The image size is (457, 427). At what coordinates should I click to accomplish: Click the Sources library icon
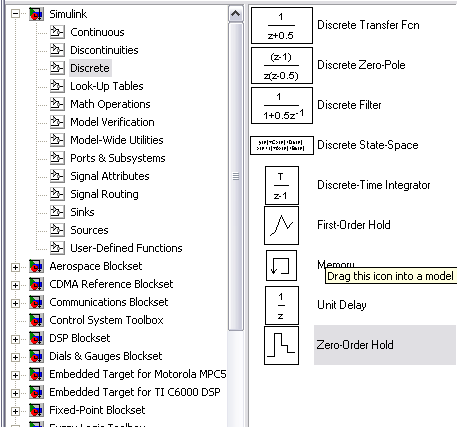pos(57,230)
